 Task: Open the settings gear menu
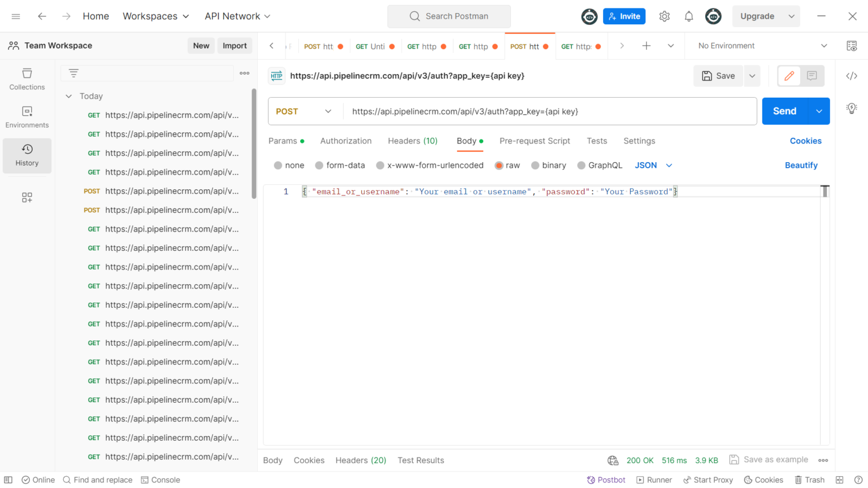click(x=665, y=16)
